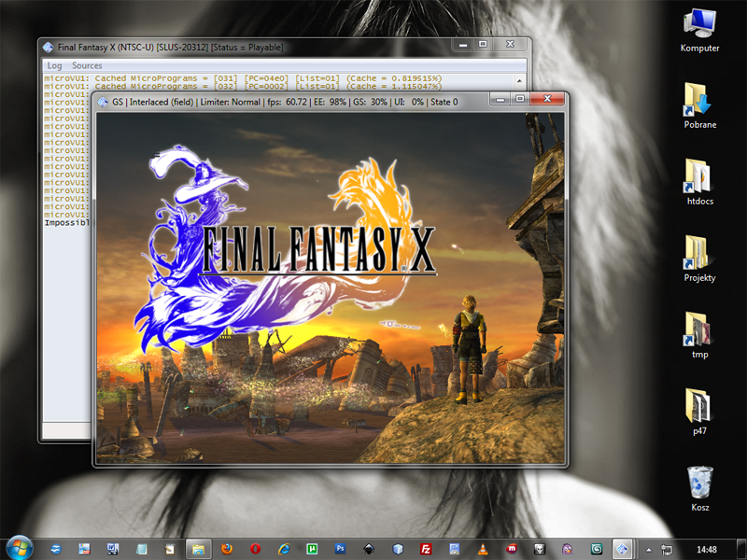Screen dimensions: 747x560
Task: Launch Internet Explorer from the taskbar
Action: click(x=284, y=549)
